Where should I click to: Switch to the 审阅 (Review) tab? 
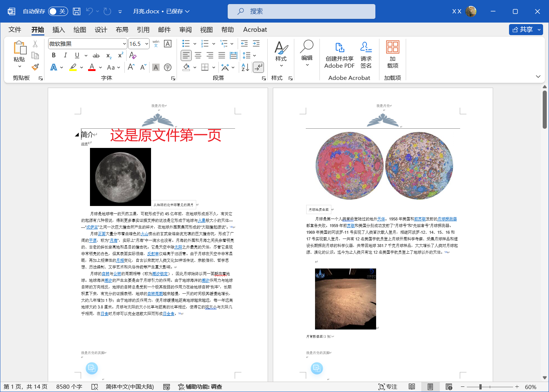pos(185,30)
